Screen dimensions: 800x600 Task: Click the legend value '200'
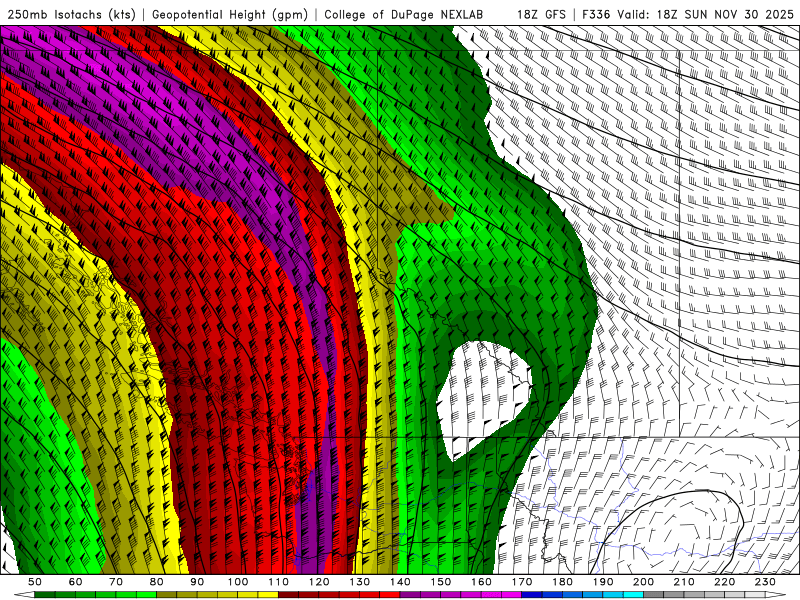tap(643, 582)
